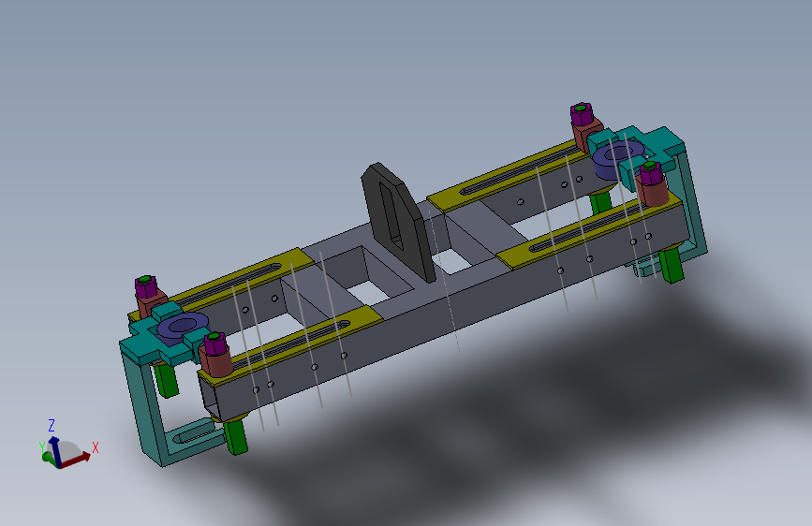Select the yellow slotted plate right of the black plate
This screenshot has height=526, width=812.
507,177
